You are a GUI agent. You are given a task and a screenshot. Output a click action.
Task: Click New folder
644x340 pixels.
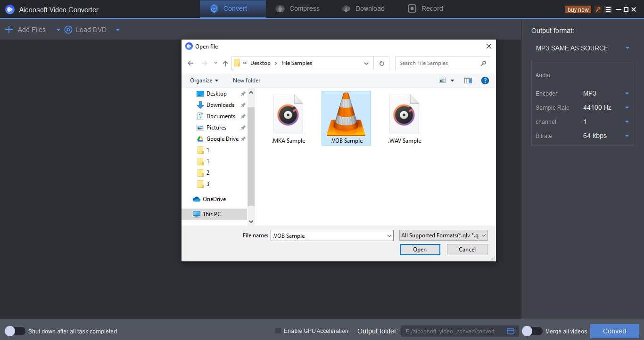click(247, 81)
